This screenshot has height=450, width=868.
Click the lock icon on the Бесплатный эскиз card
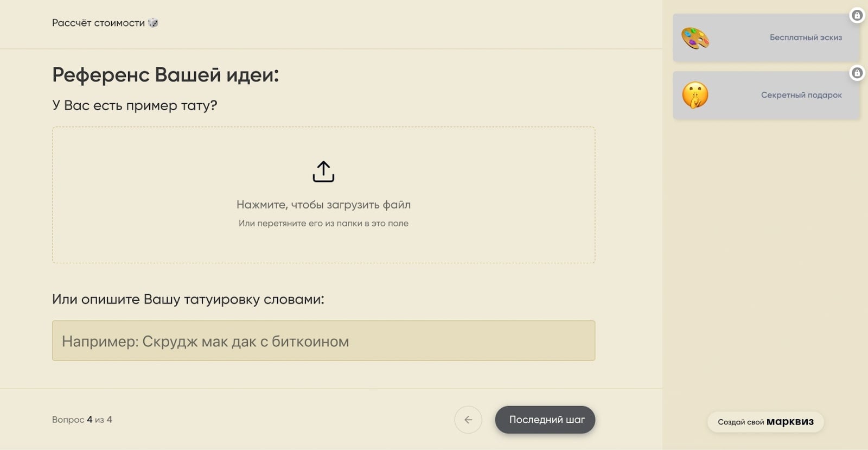pos(858,16)
